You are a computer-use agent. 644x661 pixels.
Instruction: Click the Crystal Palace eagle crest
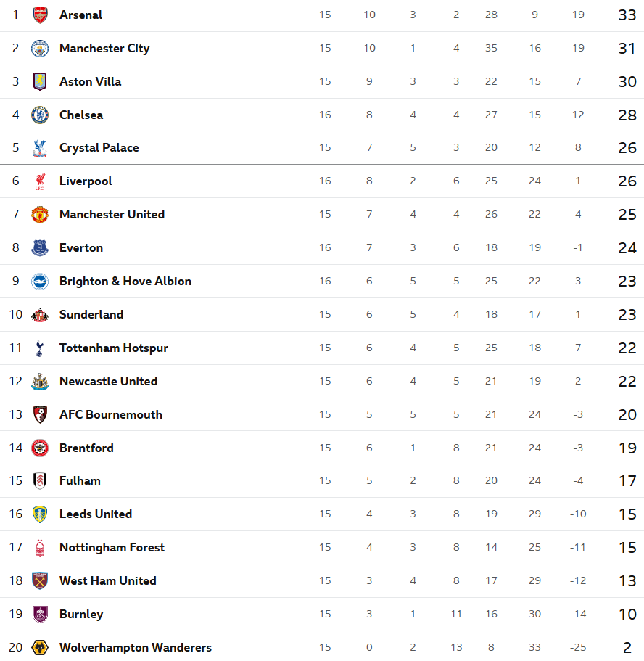click(x=40, y=148)
